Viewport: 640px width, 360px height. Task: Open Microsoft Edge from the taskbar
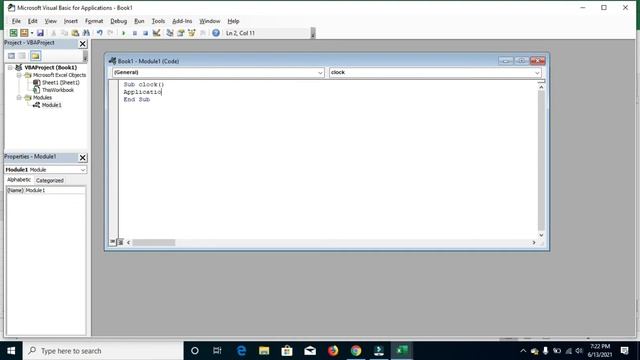[x=241, y=351]
